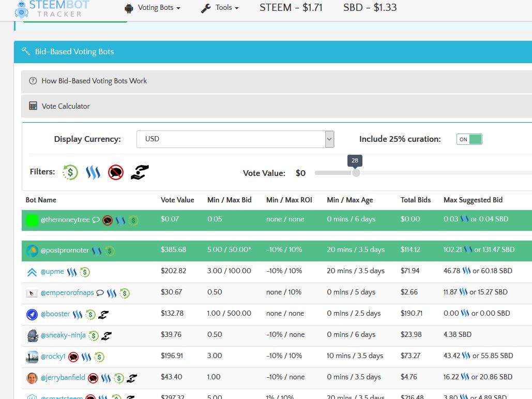Screen dimensions: 532x399
Task: Click the question mark help icon
Action: pos(33,81)
